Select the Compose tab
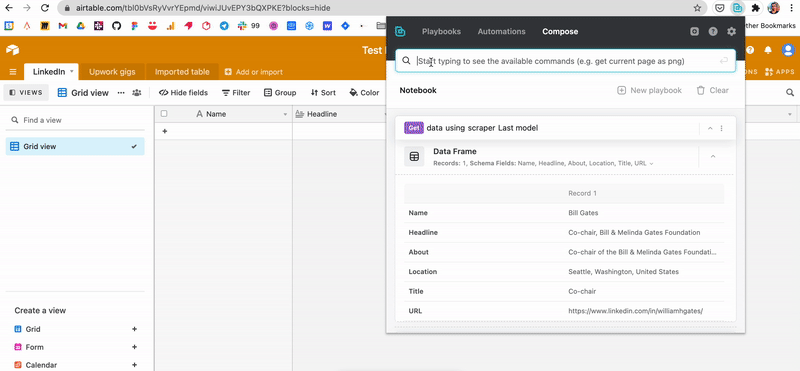Screen dimensions: 800x371 (560, 32)
